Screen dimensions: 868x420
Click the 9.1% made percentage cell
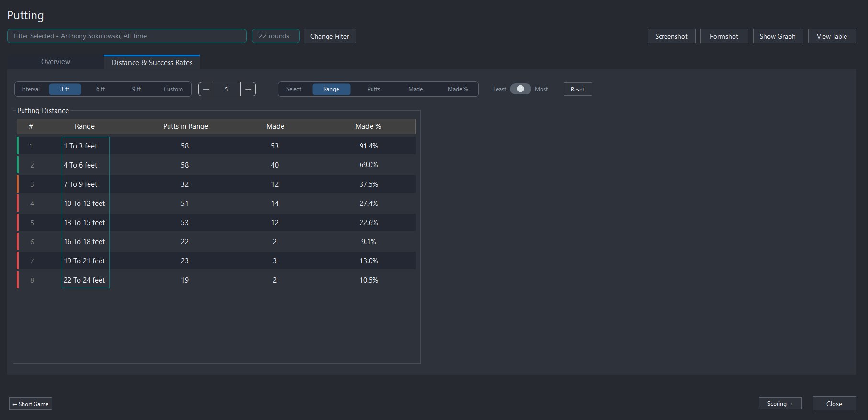[369, 242]
